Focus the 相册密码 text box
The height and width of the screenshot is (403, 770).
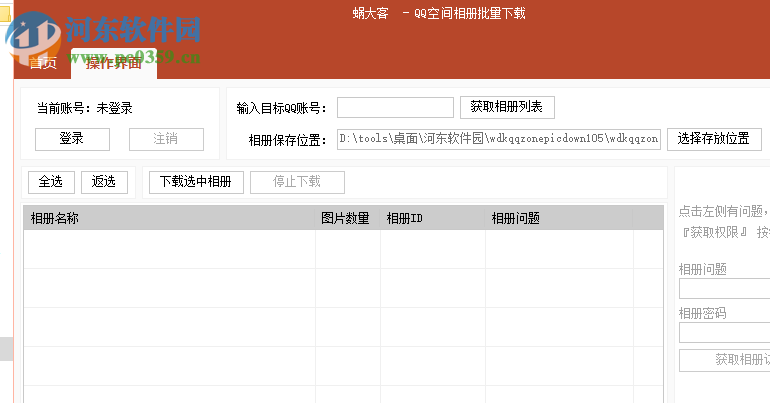[x=725, y=333]
